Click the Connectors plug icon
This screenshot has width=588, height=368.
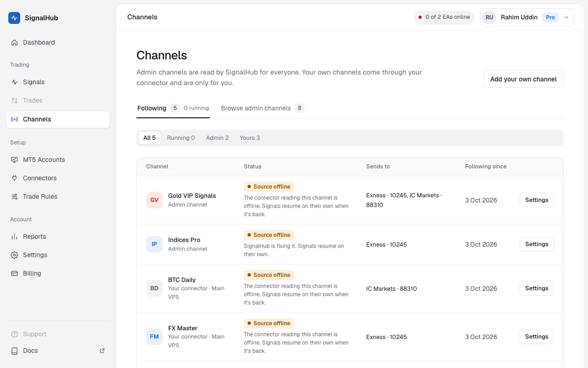click(x=14, y=178)
